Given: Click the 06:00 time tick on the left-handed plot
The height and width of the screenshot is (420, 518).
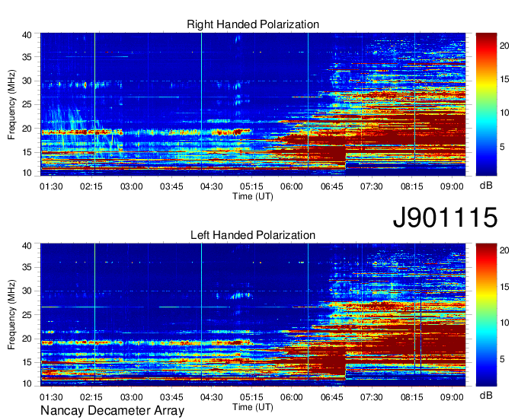Looking at the screenshot, I should pos(291,397).
